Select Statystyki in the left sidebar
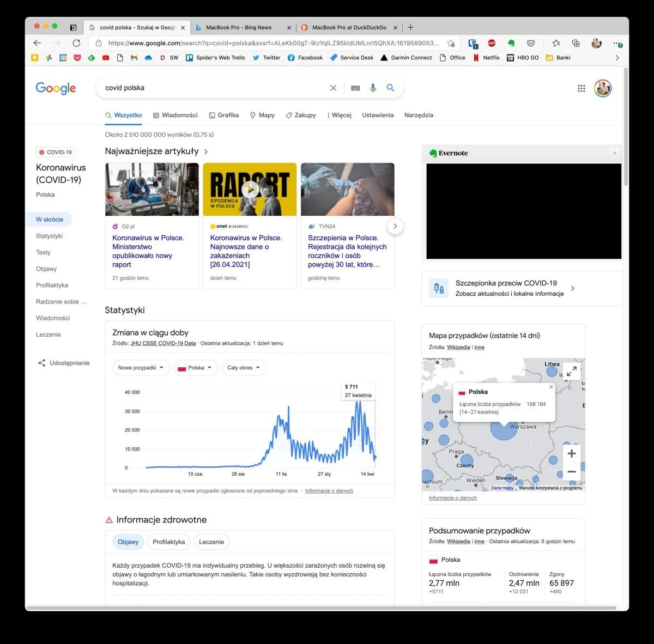This screenshot has height=644, width=654. click(x=49, y=236)
